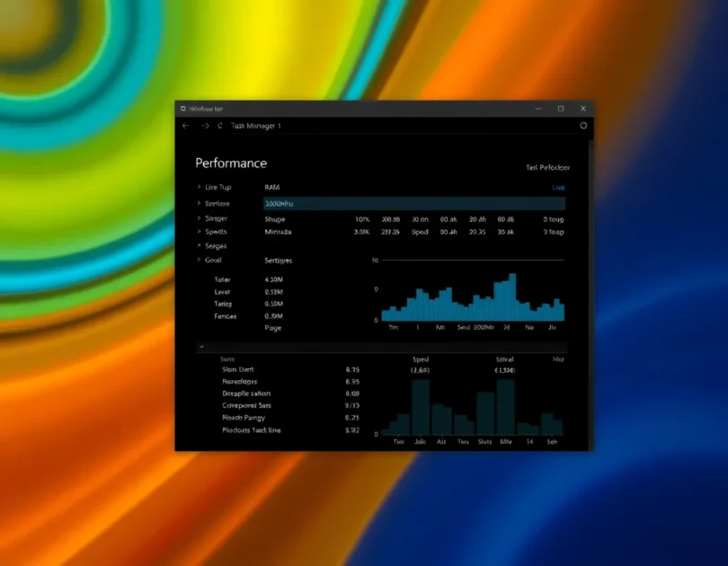This screenshot has height=566, width=728.
Task: Minimize the Task Manager window
Action: 538,109
